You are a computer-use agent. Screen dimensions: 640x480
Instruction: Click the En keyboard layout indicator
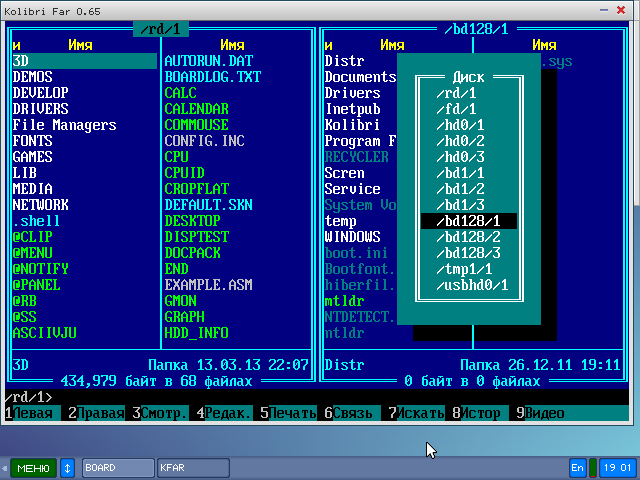click(578, 467)
